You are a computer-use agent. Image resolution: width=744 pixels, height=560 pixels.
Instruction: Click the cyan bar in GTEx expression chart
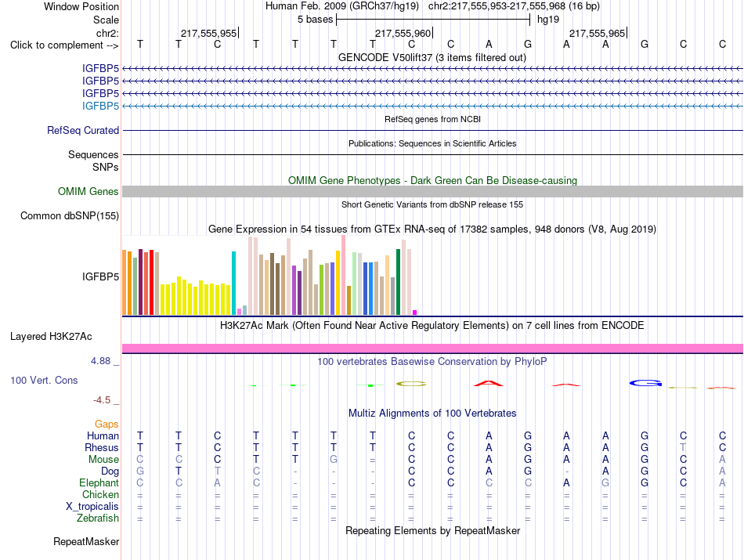233,283
